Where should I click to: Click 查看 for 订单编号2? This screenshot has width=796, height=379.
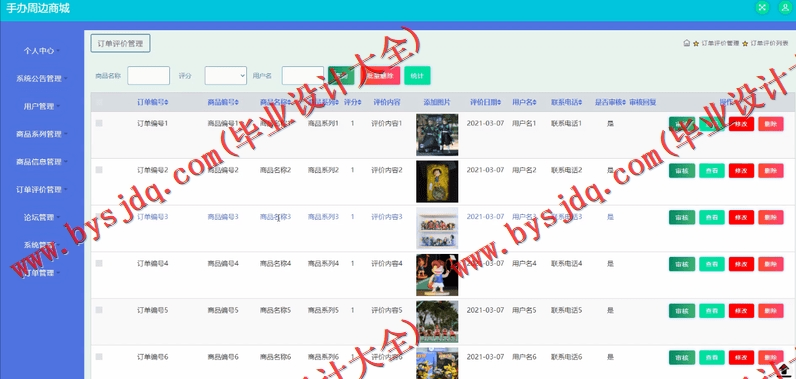coord(712,170)
